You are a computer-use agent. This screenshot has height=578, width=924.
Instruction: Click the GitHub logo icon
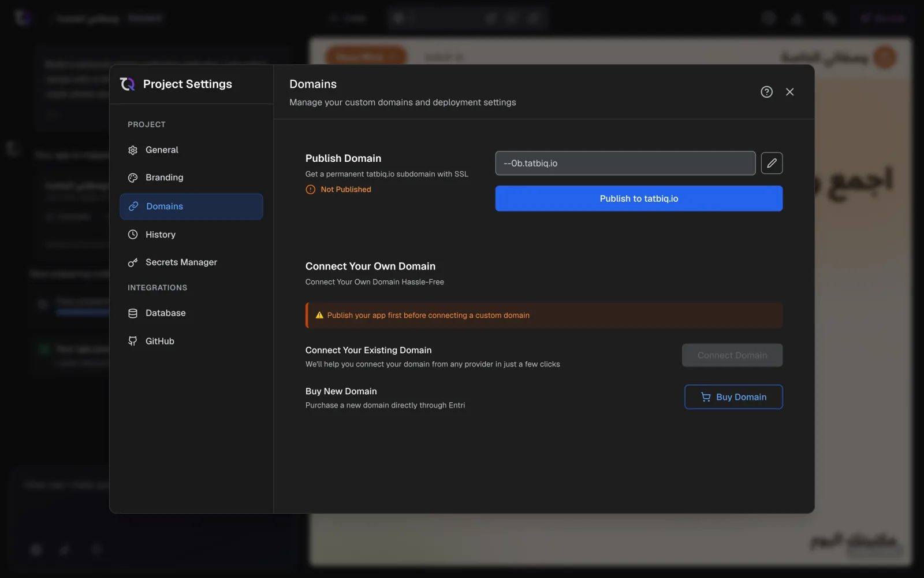click(133, 341)
